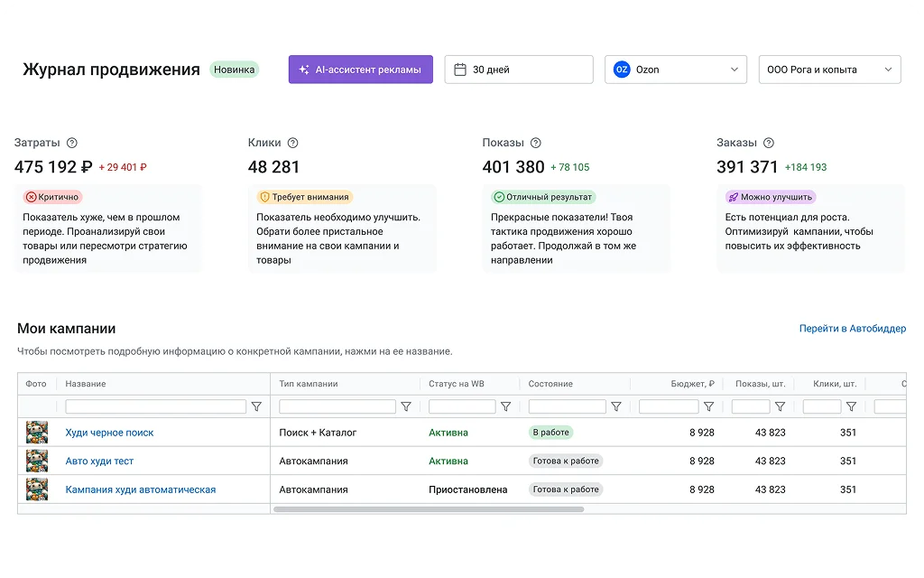
Task: Open the Ozon marketplace dropdown
Action: pos(675,70)
